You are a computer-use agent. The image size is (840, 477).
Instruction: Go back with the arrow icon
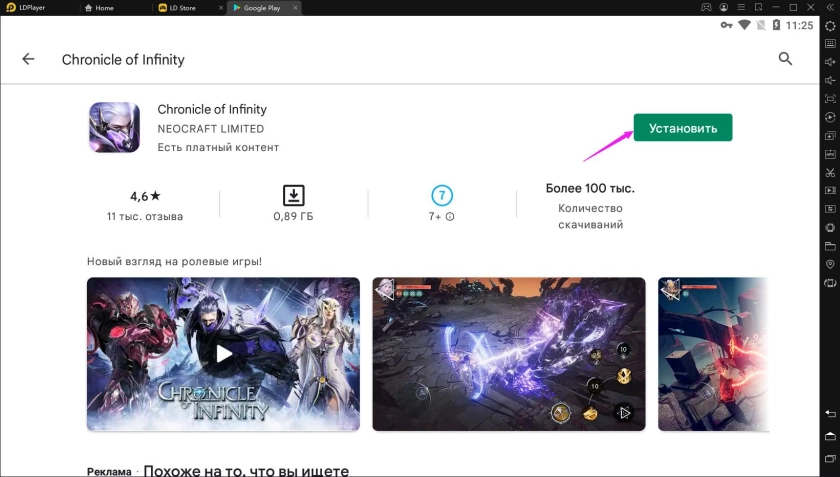pos(28,59)
